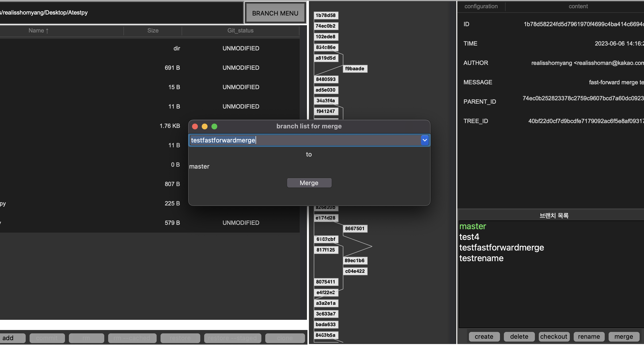Open the BRANCH MENU button

pyautogui.click(x=275, y=13)
